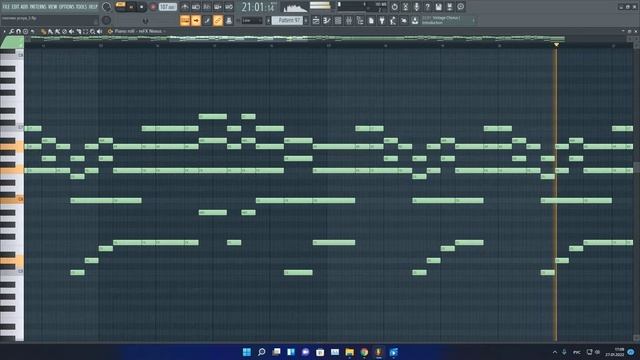This screenshot has height=360, width=640.
Task: Toggle loop recording
Action: (229, 7)
